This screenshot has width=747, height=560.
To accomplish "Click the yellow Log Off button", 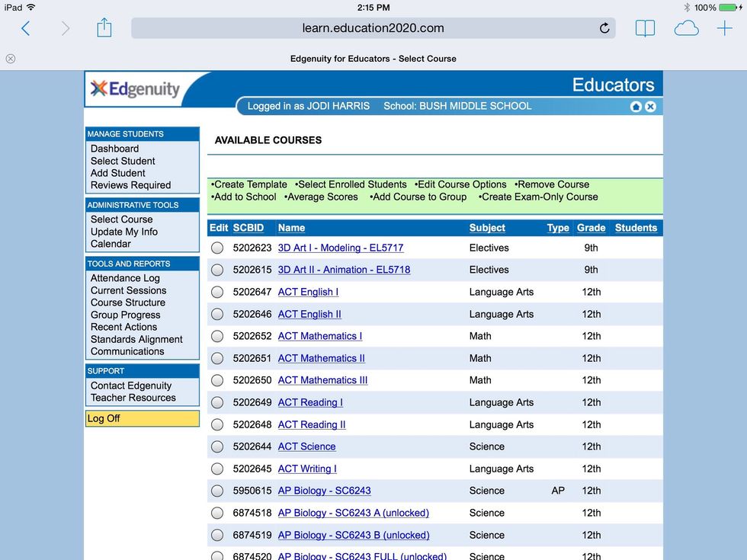I will click(x=142, y=418).
